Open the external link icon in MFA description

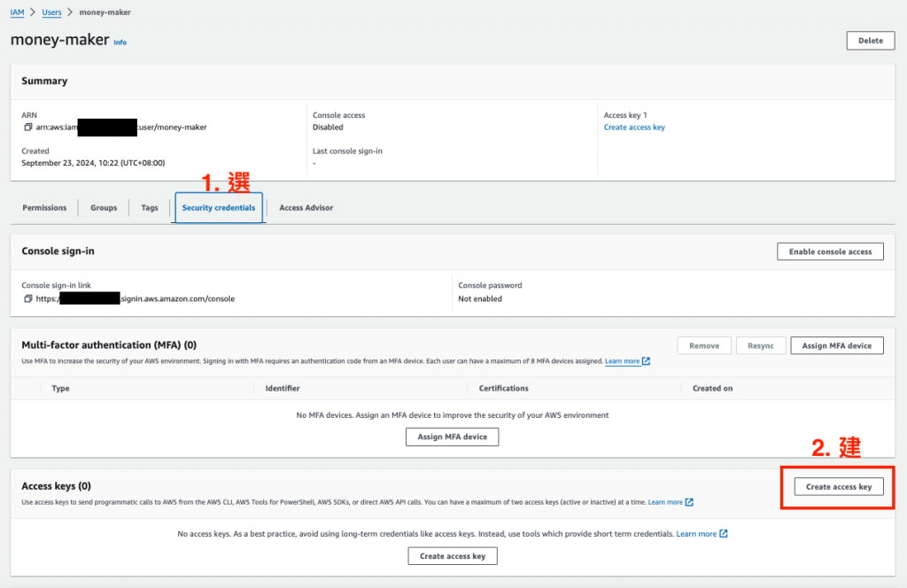click(x=646, y=361)
